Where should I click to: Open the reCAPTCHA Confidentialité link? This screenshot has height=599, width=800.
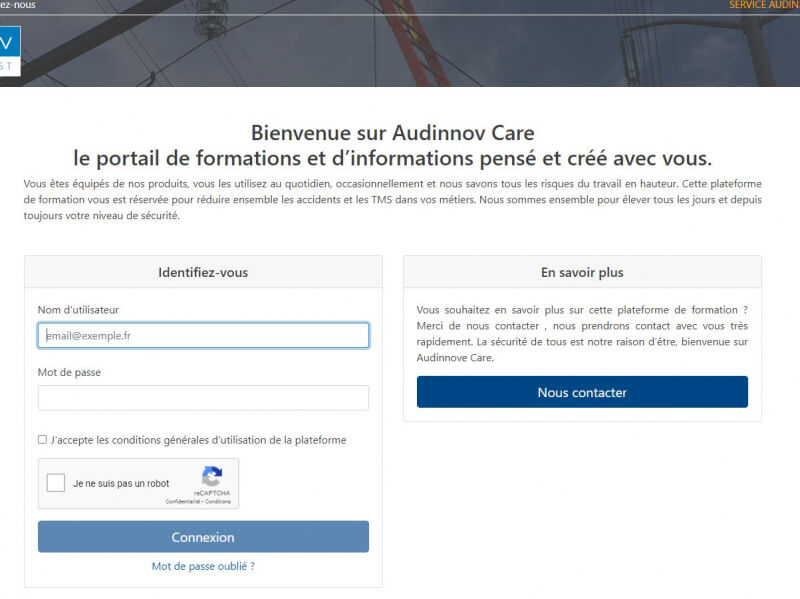tap(183, 502)
